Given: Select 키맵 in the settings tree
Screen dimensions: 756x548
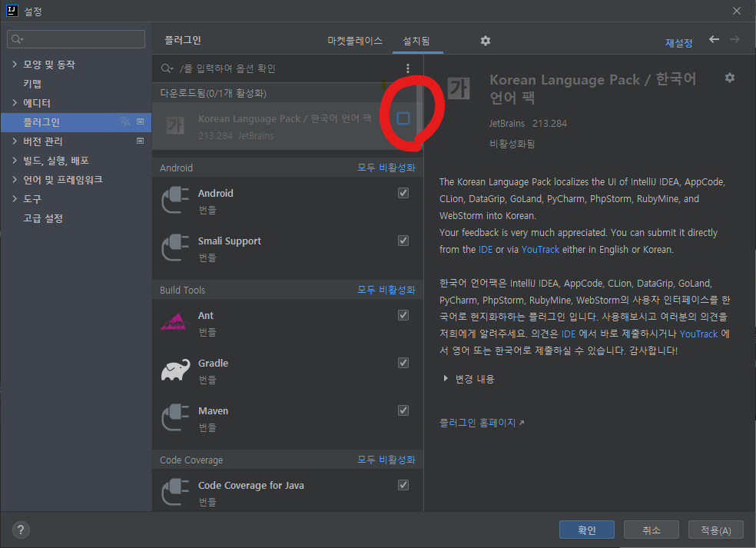Looking at the screenshot, I should (x=32, y=84).
